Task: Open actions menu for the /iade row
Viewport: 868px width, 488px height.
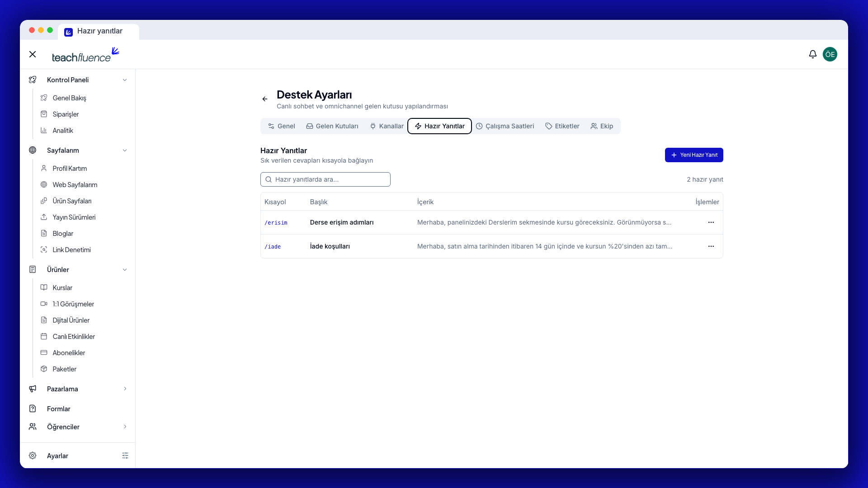Action: tap(711, 246)
